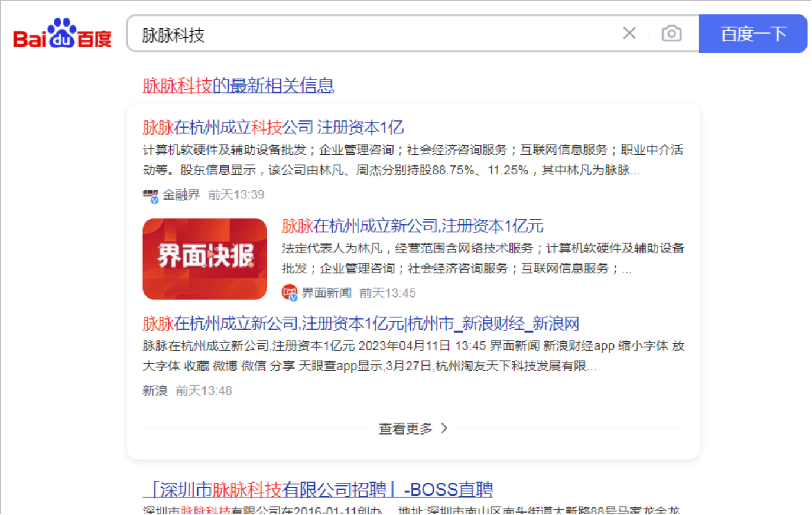Open the 新浪财经_新浪网 result link

point(360,324)
